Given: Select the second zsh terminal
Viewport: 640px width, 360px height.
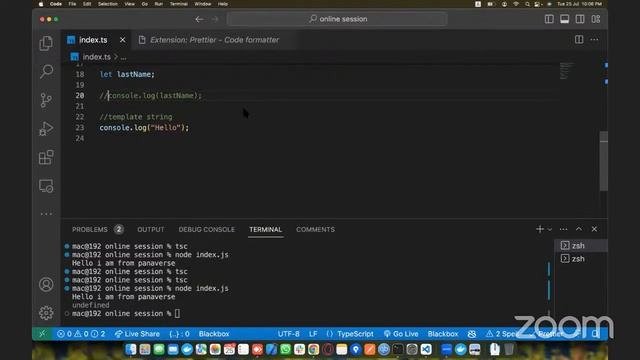Looking at the screenshot, I should pos(580,259).
